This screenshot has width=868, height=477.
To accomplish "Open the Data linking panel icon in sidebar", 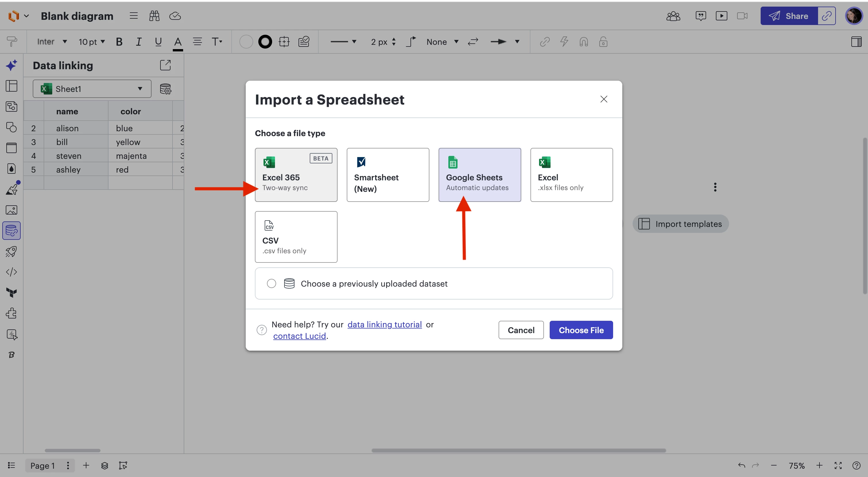I will click(11, 231).
